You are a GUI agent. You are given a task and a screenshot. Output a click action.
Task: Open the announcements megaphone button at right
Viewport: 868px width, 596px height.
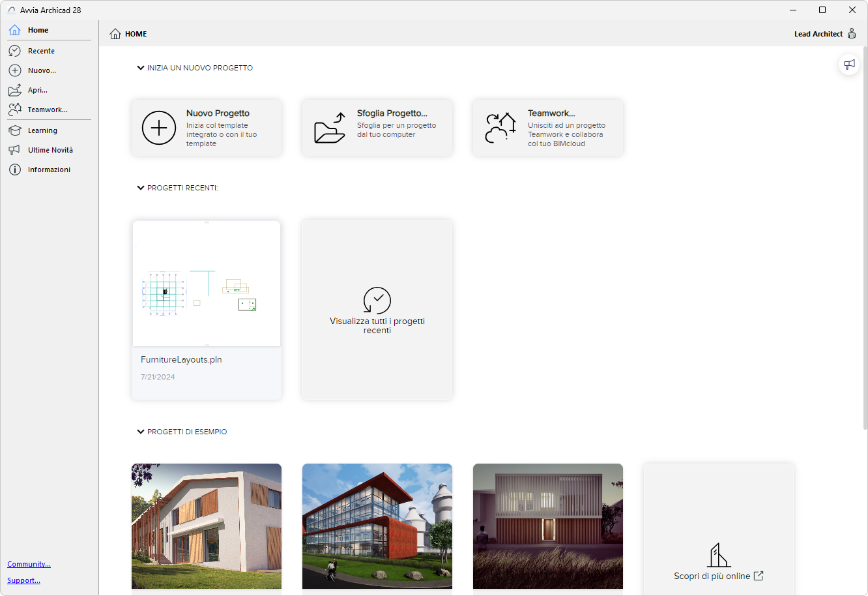point(849,64)
